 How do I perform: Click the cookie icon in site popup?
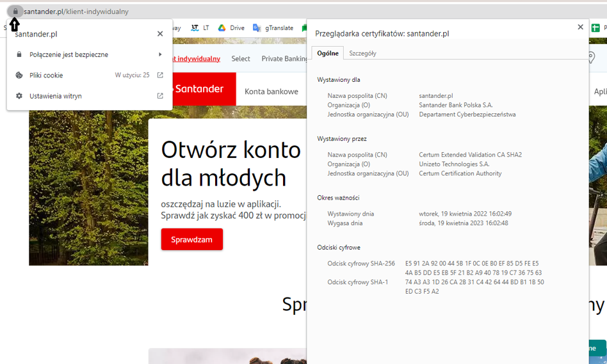point(19,75)
